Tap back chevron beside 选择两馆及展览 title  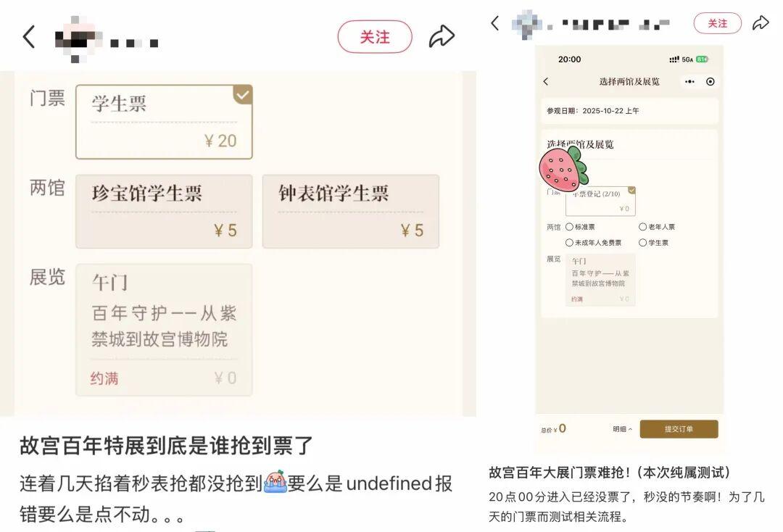pyautogui.click(x=546, y=81)
